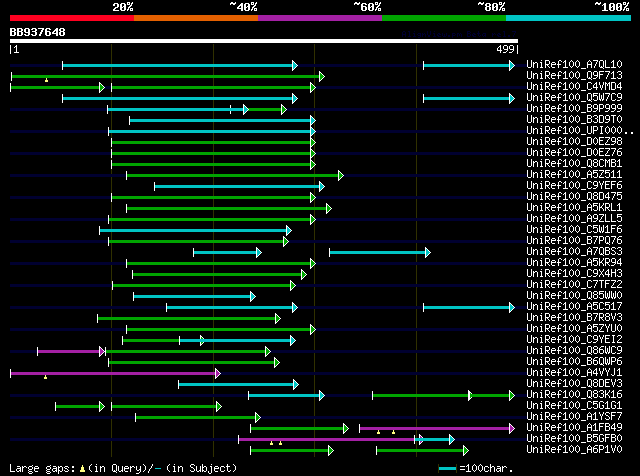Select the UniRef100_Q86WC9 label
This screenshot has height=476, width=640.
574,351
